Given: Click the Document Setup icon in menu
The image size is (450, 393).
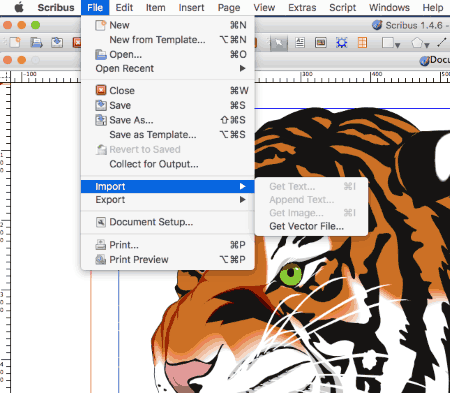Looking at the screenshot, I should [x=101, y=222].
